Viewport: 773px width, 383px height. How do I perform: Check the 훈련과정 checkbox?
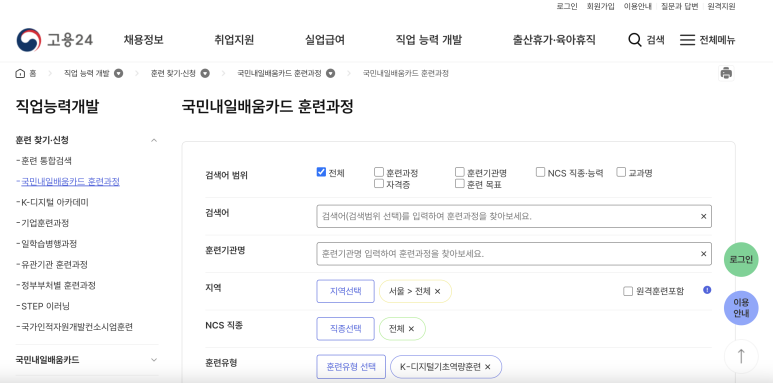coord(379,172)
